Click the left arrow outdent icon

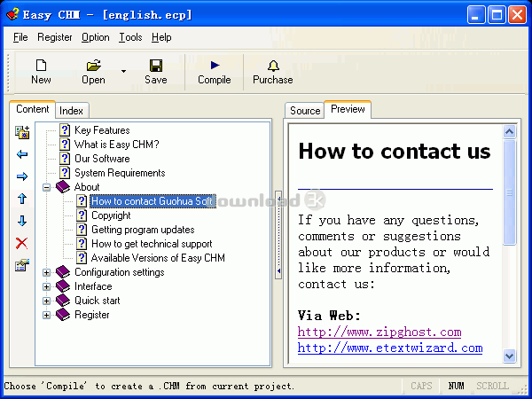pyautogui.click(x=22, y=154)
